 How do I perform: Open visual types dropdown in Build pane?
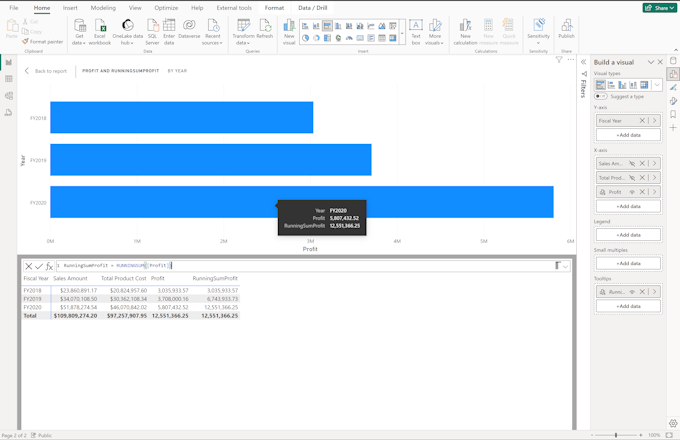(657, 85)
